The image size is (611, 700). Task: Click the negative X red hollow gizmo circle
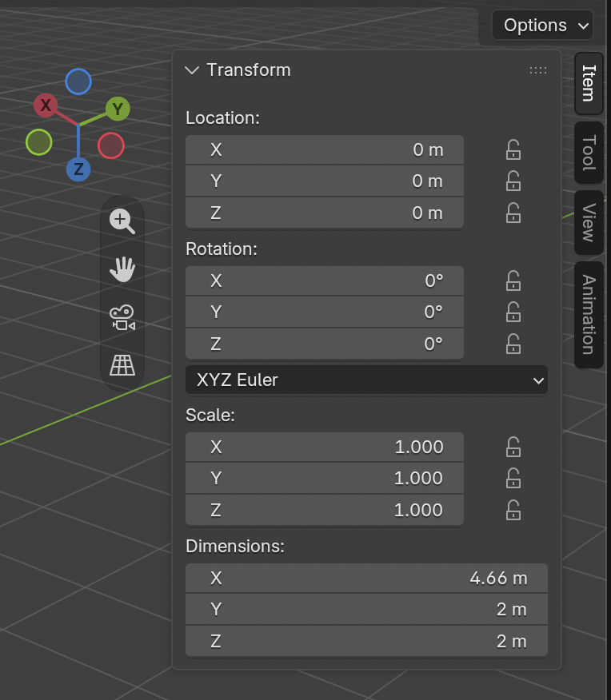click(x=111, y=145)
